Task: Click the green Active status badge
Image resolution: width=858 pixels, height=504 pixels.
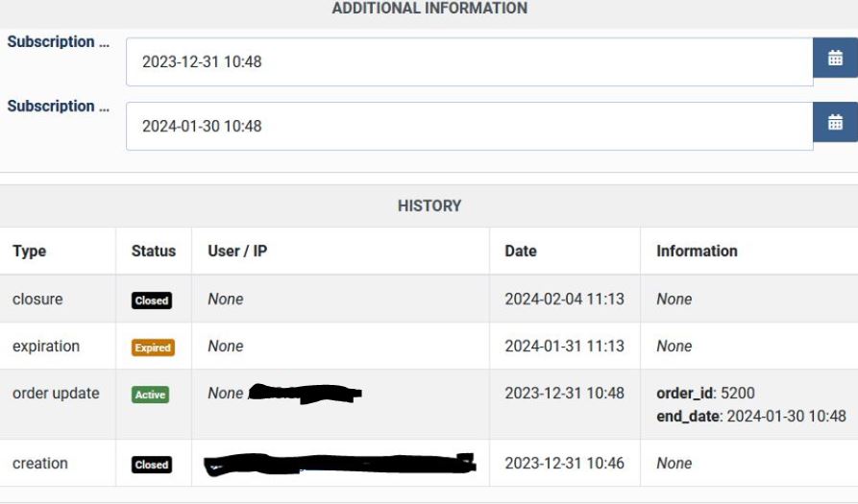Action: point(150,395)
